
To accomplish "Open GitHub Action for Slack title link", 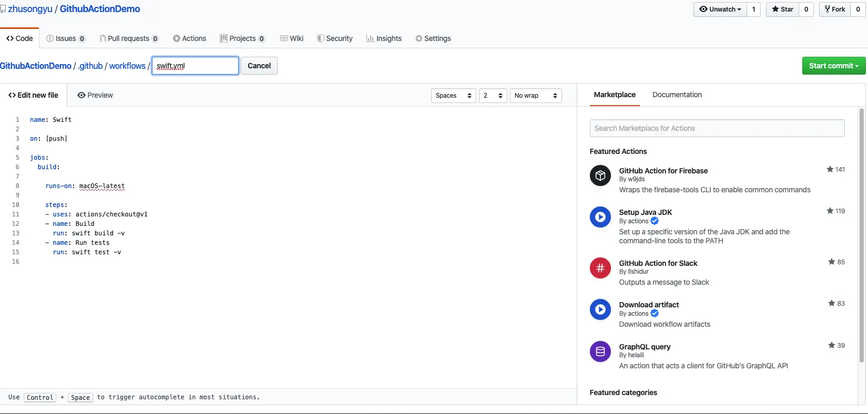I will [x=658, y=263].
